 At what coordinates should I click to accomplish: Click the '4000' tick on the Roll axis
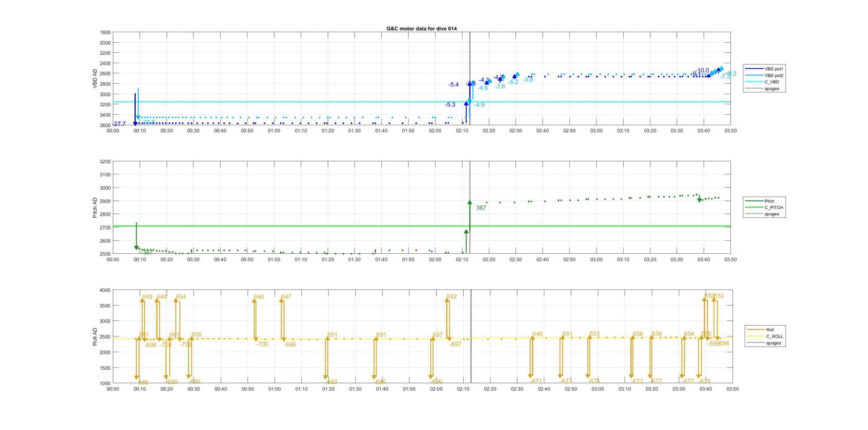[x=105, y=290]
